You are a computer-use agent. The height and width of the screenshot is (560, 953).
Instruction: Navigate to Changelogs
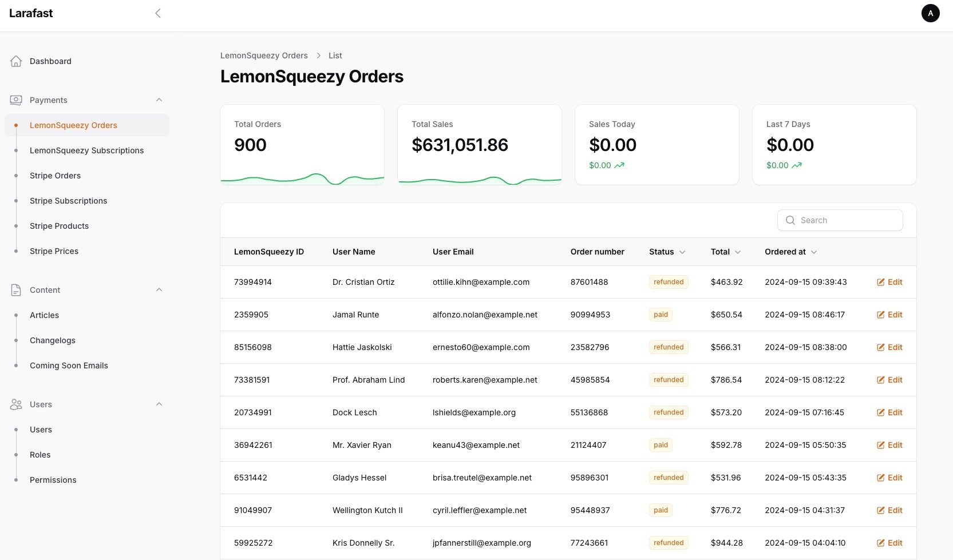87,340
